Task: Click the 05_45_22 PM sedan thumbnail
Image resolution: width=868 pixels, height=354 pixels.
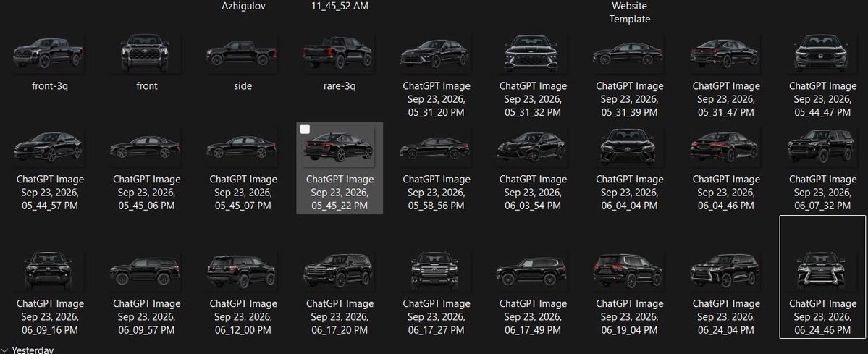Action: coord(340,147)
